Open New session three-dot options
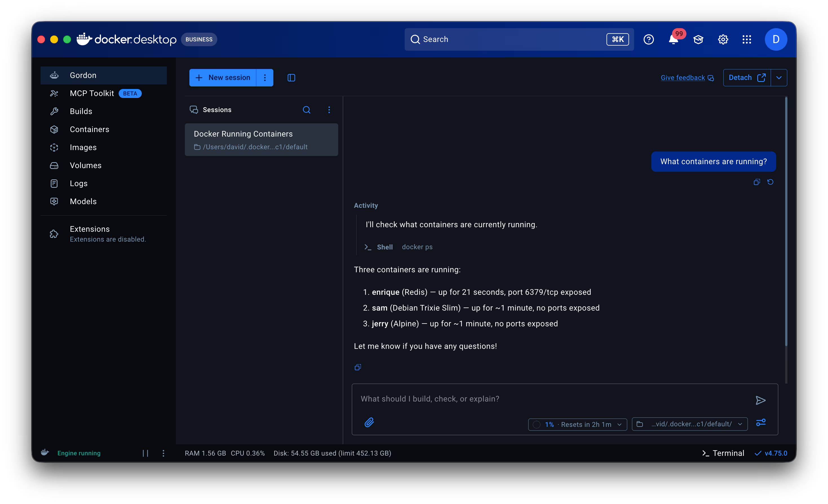The image size is (828, 504). click(265, 77)
